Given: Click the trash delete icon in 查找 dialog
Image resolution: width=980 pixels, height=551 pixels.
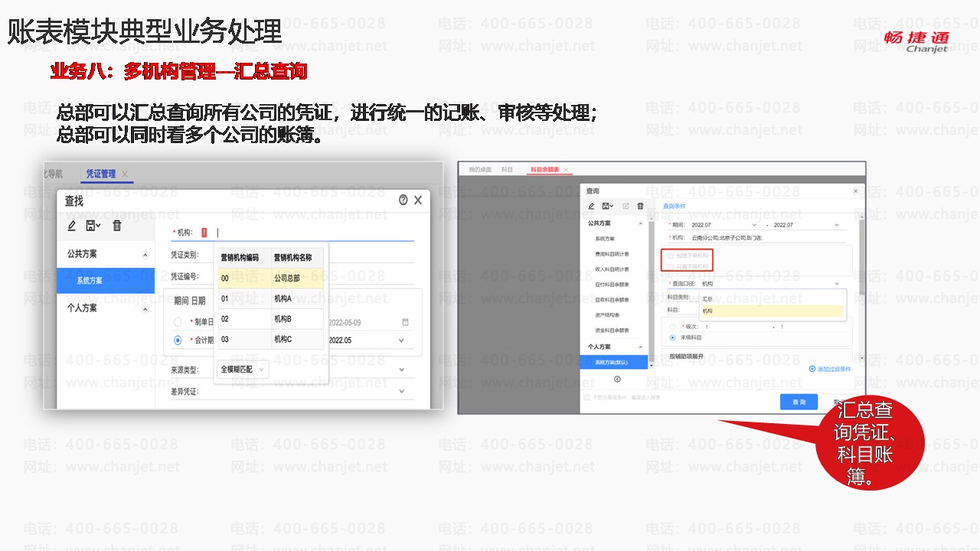Looking at the screenshot, I should tap(117, 225).
